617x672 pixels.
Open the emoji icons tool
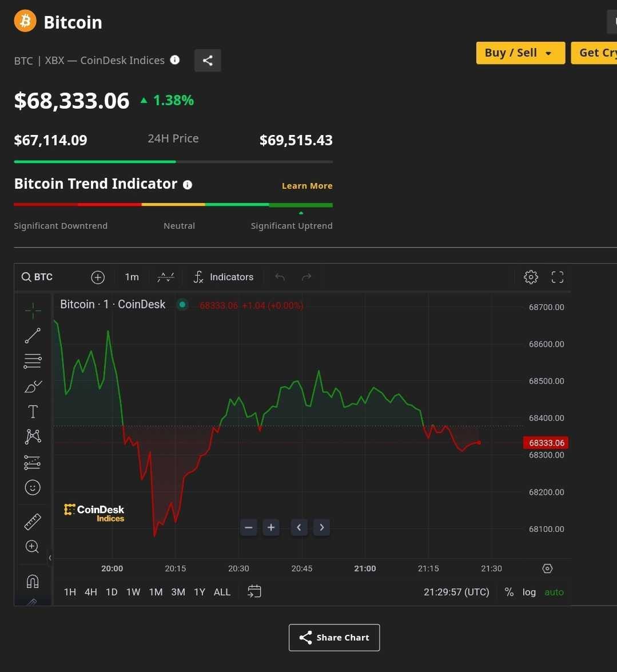coord(33,487)
